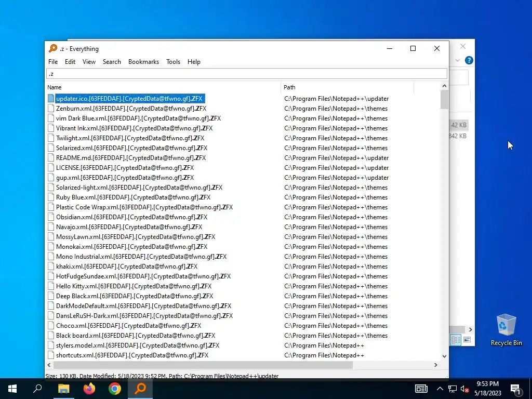Switch background window to details view

pos(456,340)
